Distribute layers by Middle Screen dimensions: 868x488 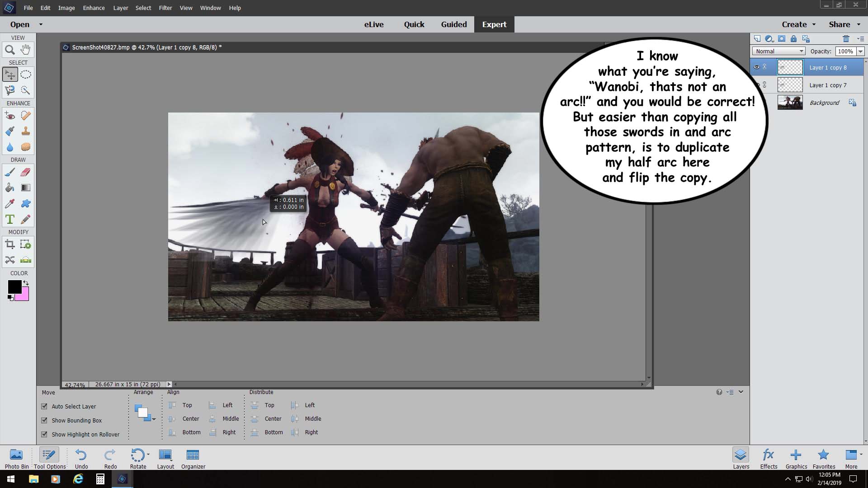pos(306,419)
